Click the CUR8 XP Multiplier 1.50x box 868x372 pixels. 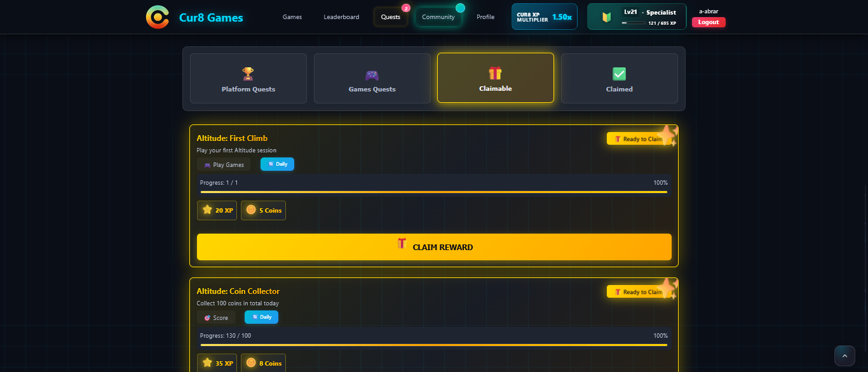click(x=545, y=17)
